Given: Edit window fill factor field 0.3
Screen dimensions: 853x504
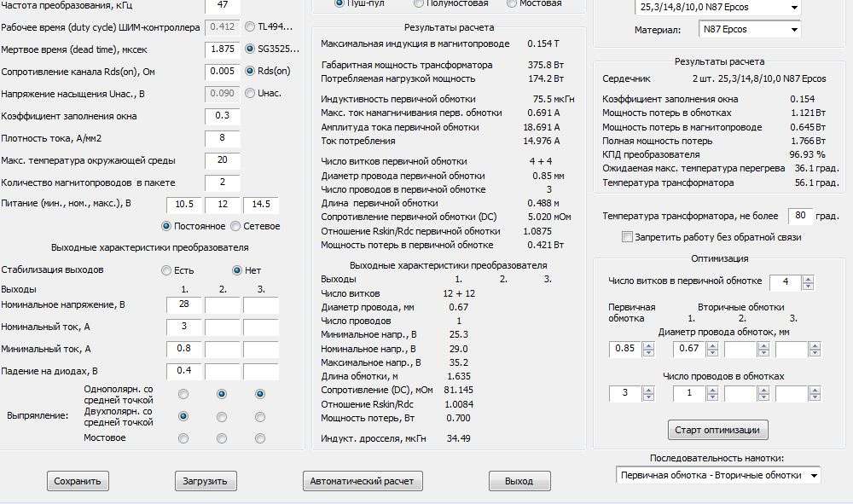Looking at the screenshot, I should click(223, 116).
